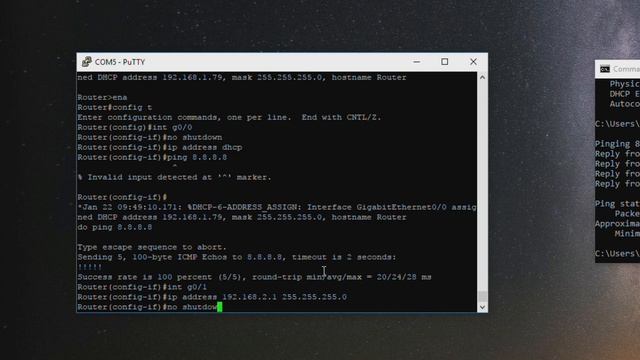Click the PuTTY scrollbar thumb
Viewport: 640px width, 360px height.
482,296
